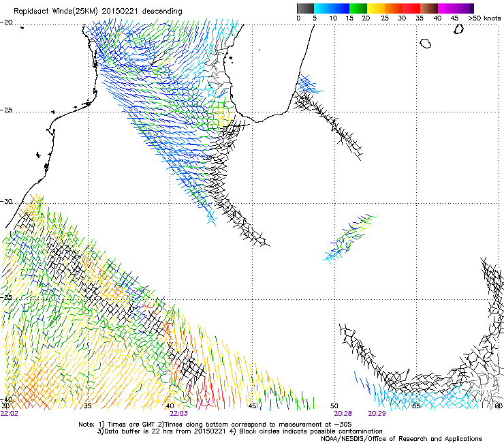Click the '60' longitude axis label

(x=499, y=406)
